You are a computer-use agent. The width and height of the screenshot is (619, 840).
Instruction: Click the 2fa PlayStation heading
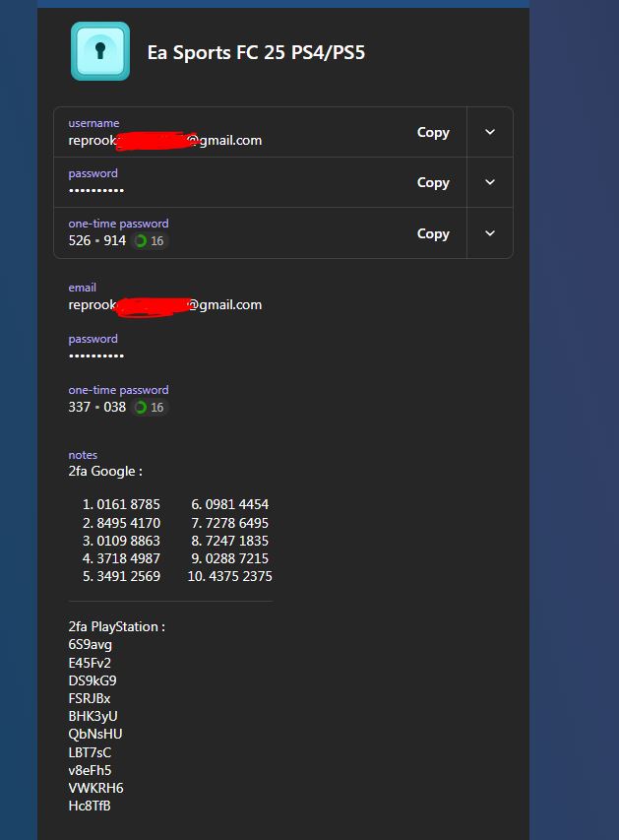(117, 626)
